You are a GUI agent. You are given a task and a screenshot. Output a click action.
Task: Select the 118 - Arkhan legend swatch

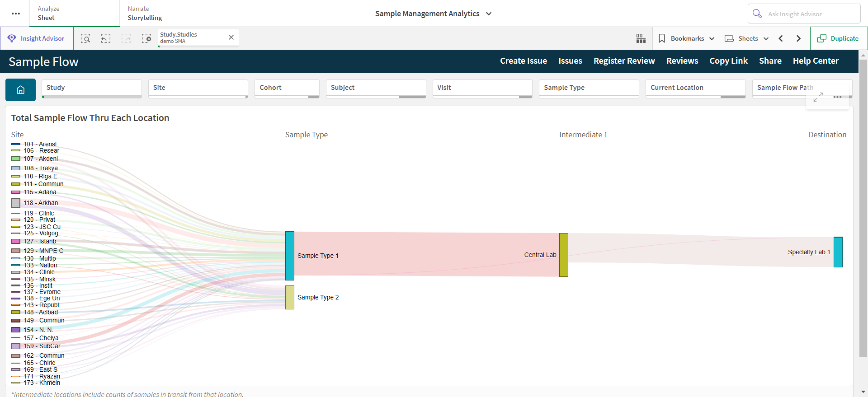pyautogui.click(x=16, y=203)
